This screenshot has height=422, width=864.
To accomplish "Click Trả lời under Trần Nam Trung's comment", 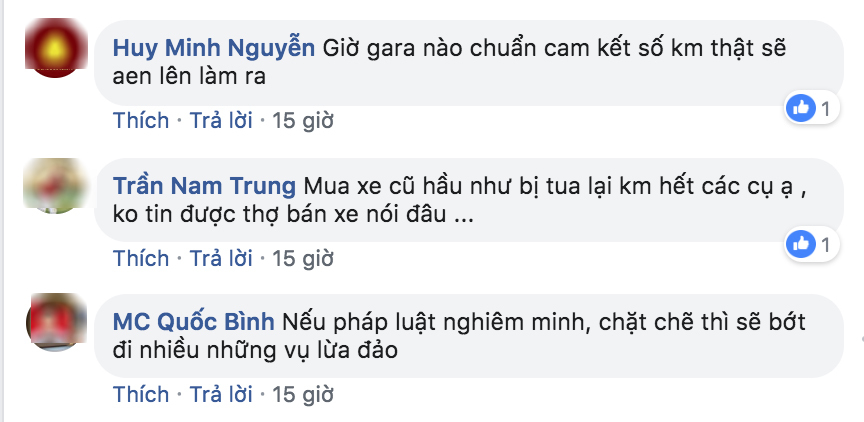I will [x=220, y=258].
